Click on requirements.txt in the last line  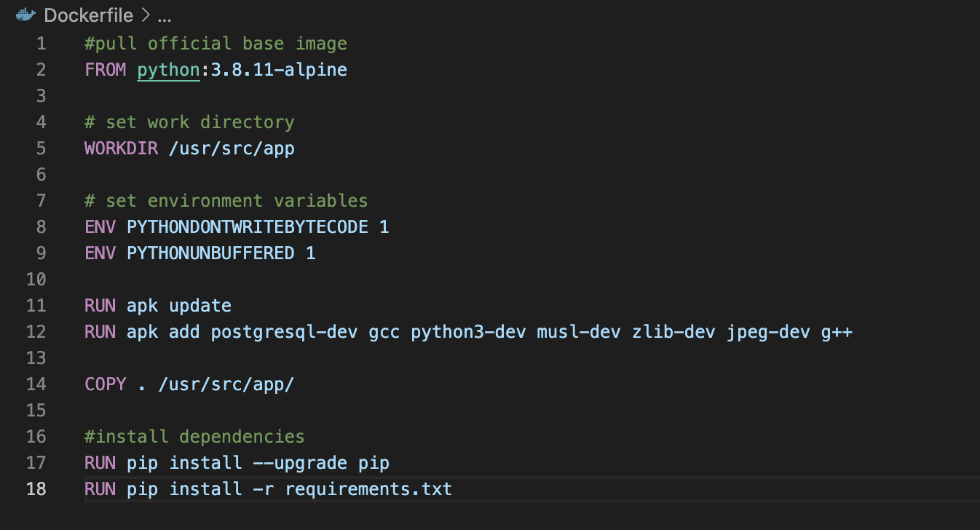(368, 489)
